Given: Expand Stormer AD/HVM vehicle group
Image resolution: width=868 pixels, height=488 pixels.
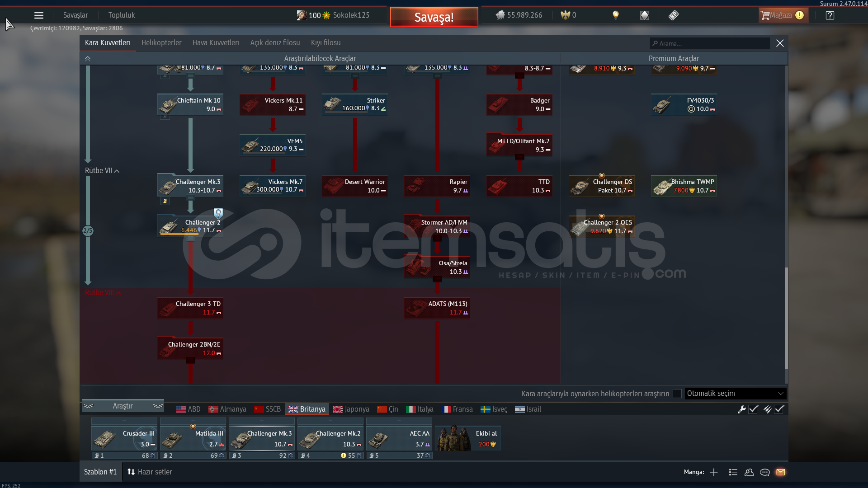Looking at the screenshot, I should [x=437, y=227].
